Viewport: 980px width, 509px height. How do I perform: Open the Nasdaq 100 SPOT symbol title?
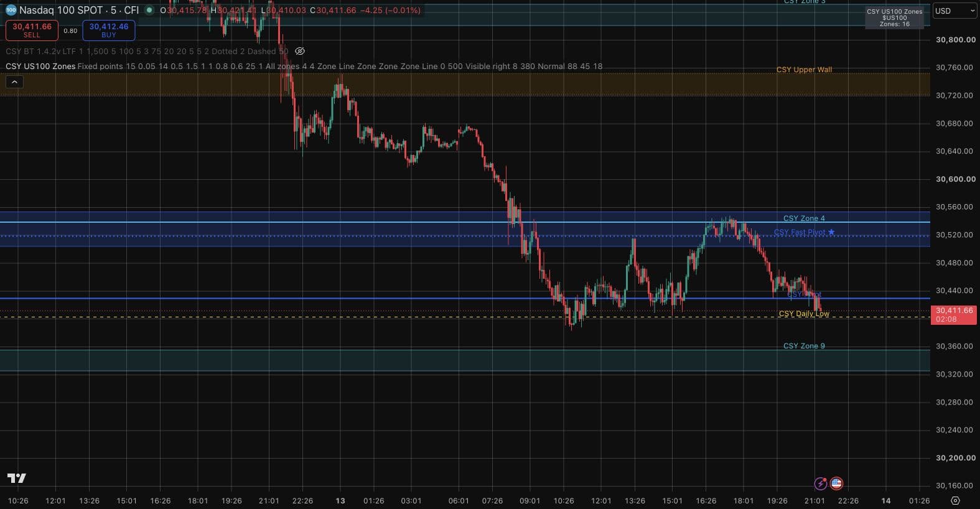pos(79,10)
